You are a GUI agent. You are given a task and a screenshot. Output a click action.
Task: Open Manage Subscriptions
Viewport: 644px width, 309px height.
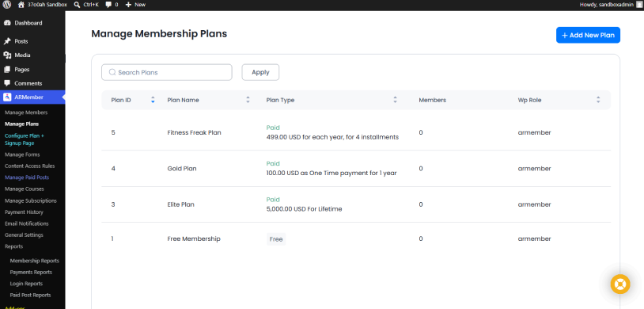(31, 200)
